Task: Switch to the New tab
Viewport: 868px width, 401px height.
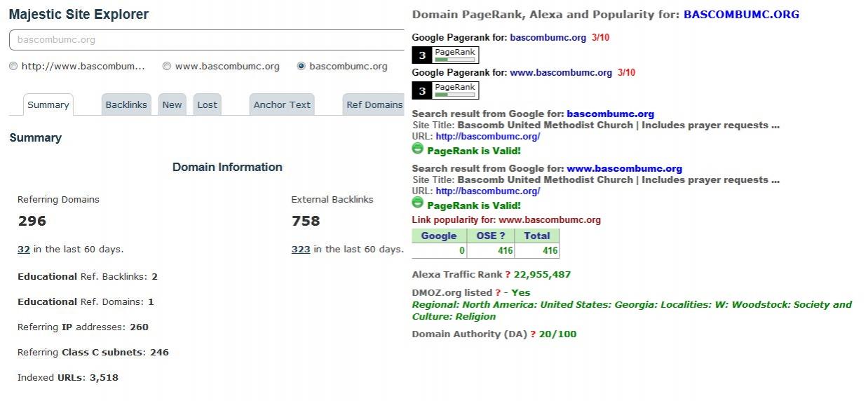Action: [172, 104]
